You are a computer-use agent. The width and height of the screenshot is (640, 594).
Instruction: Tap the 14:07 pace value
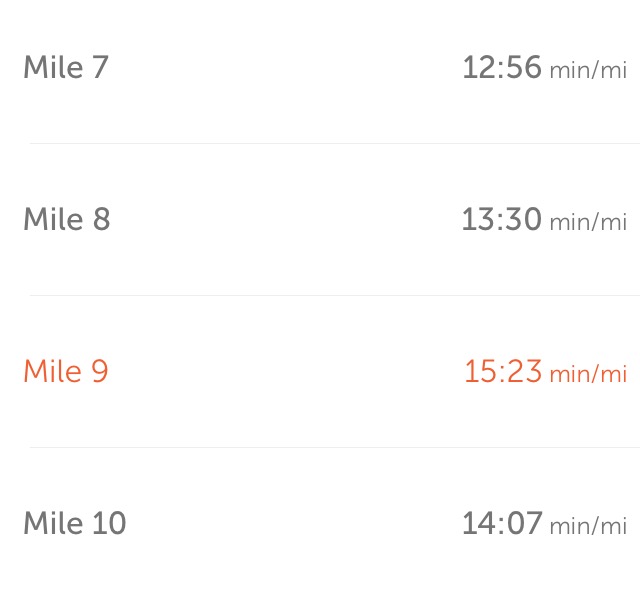tap(502, 523)
